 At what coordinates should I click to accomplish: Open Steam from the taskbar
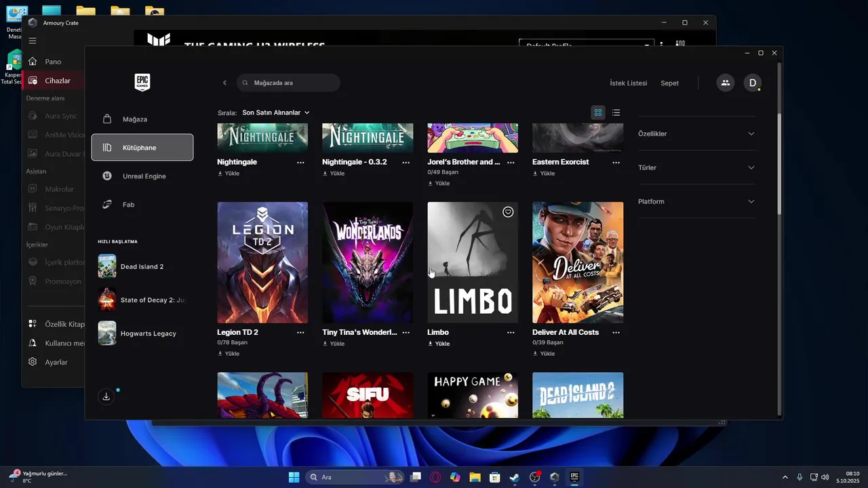[x=515, y=477]
